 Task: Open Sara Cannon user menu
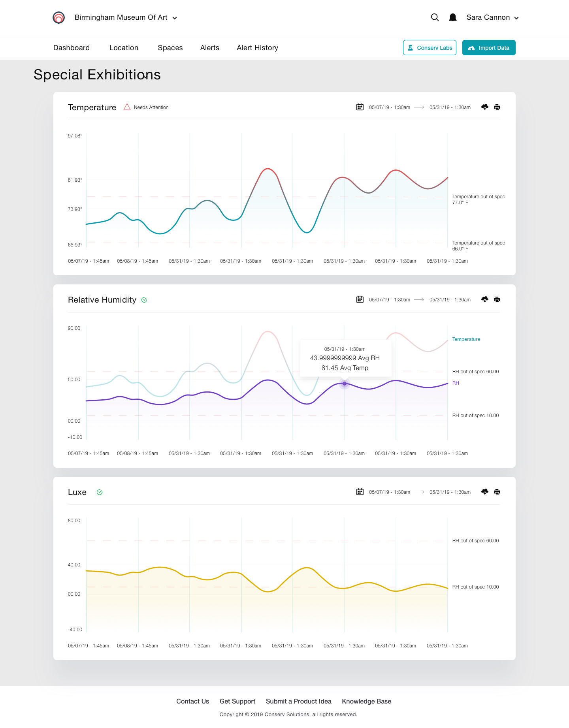click(x=492, y=17)
